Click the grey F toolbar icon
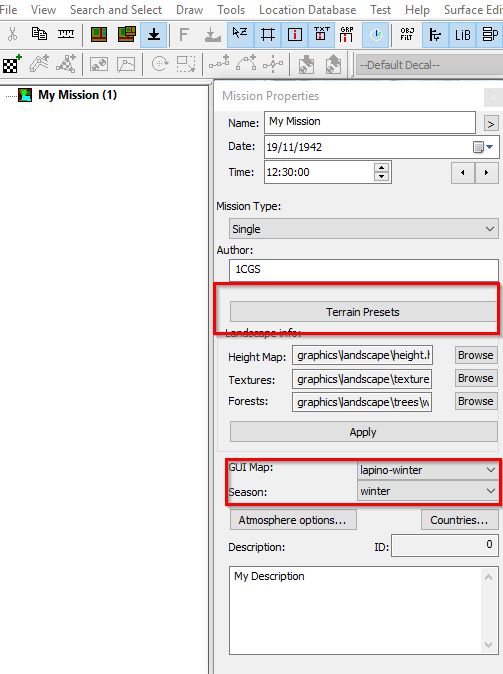503x674 pixels. (184, 35)
